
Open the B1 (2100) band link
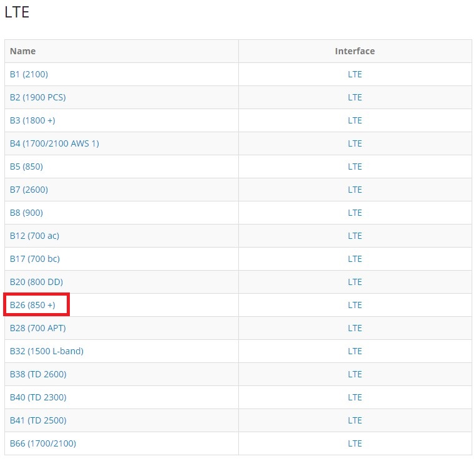tap(29, 74)
